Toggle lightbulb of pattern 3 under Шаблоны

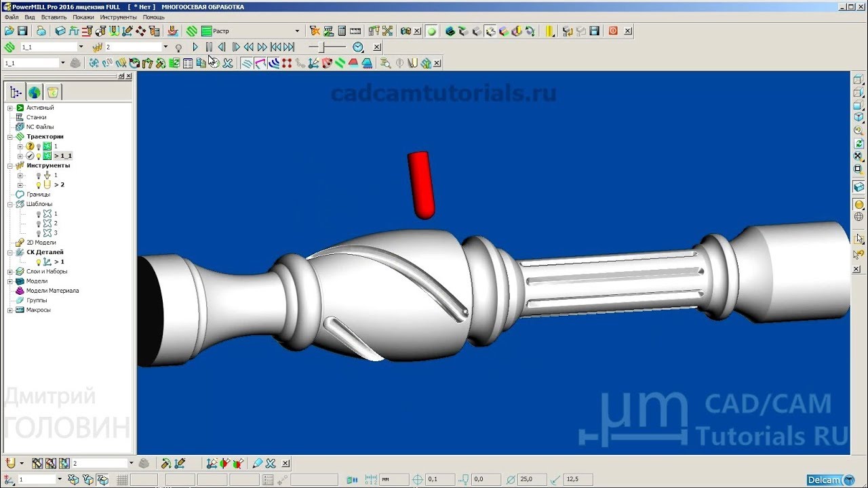tap(39, 232)
